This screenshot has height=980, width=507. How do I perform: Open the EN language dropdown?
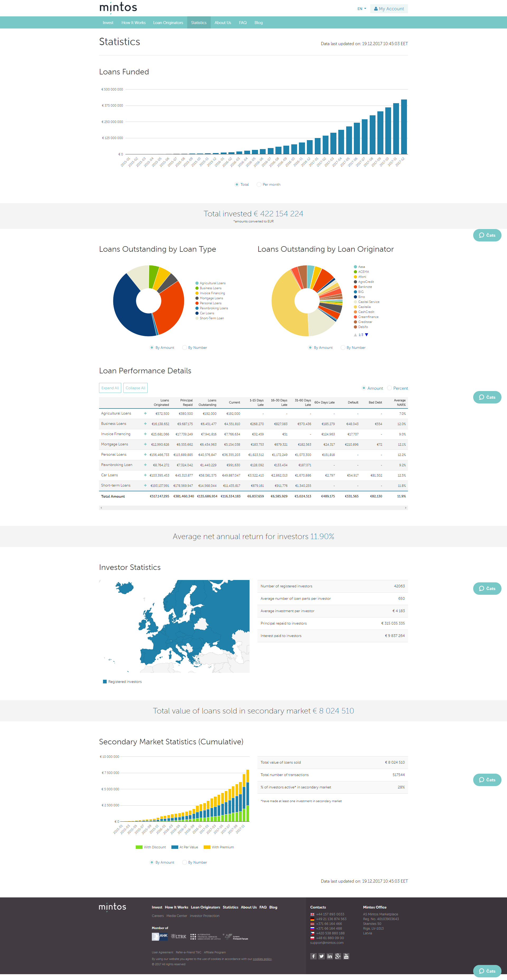tap(362, 9)
